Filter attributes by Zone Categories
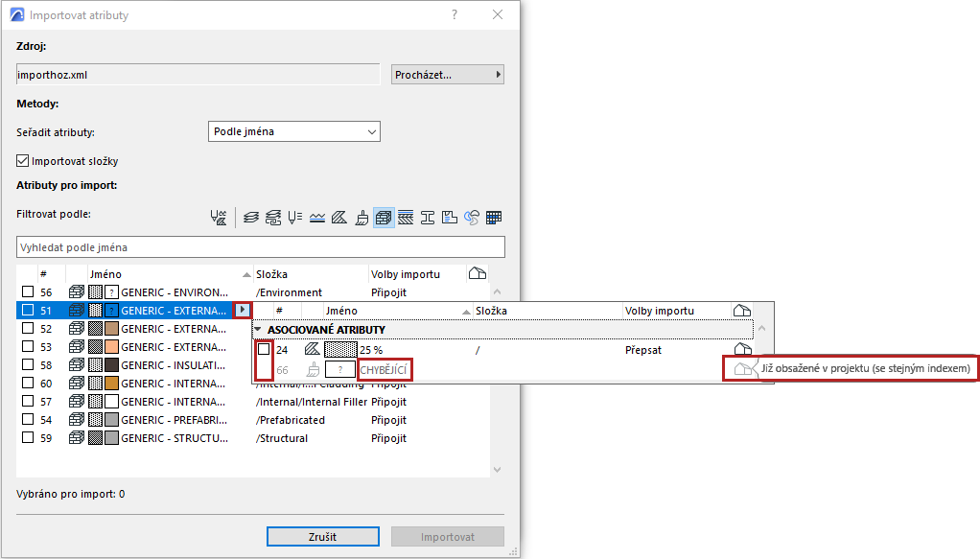 coord(450,218)
